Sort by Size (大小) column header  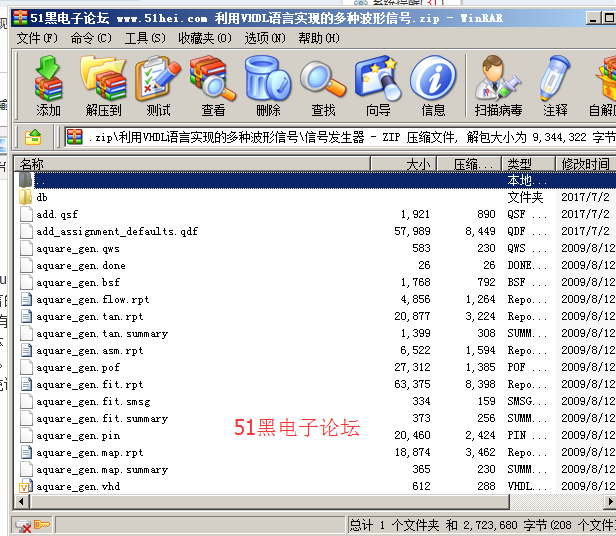tap(404, 164)
